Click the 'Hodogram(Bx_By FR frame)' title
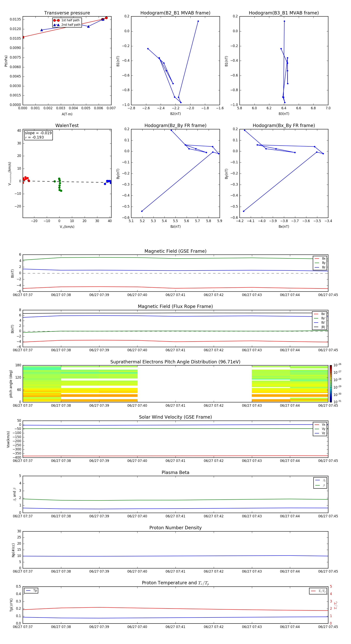Viewport: 351px width, 644px height. coord(284,125)
